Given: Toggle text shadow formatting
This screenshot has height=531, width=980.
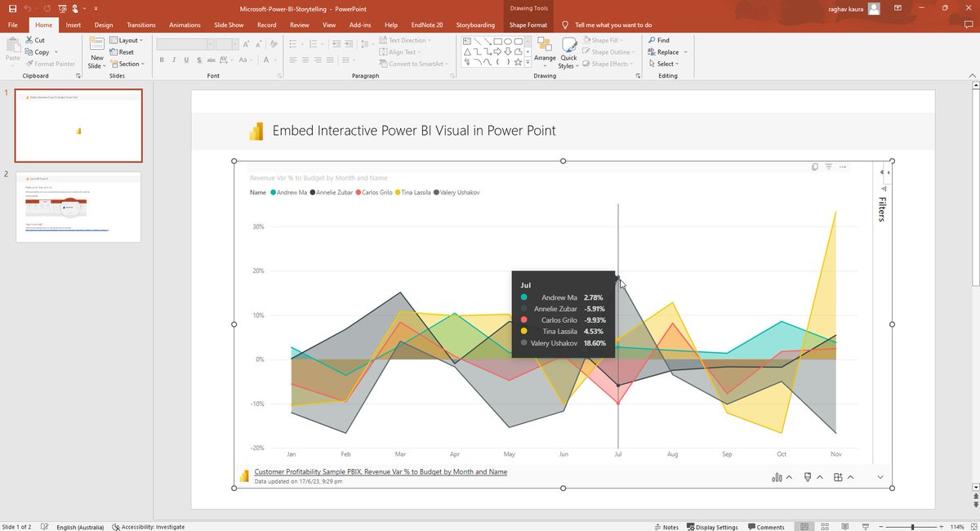Looking at the screenshot, I should point(199,60).
